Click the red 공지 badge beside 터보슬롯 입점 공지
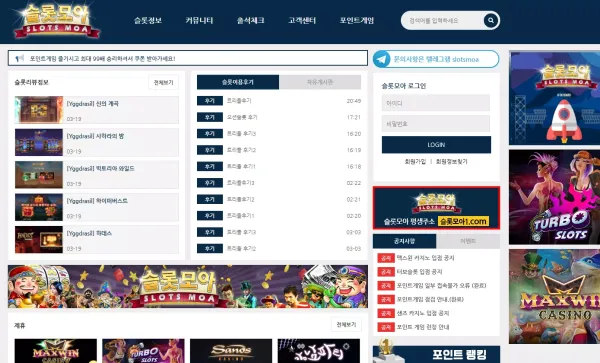The image size is (600, 363). [386, 272]
